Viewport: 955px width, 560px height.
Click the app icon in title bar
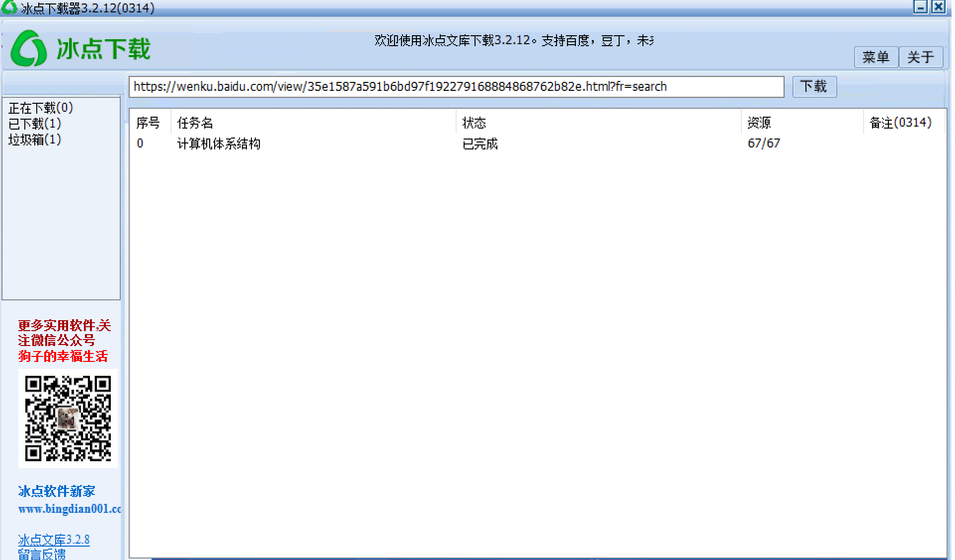coord(9,7)
